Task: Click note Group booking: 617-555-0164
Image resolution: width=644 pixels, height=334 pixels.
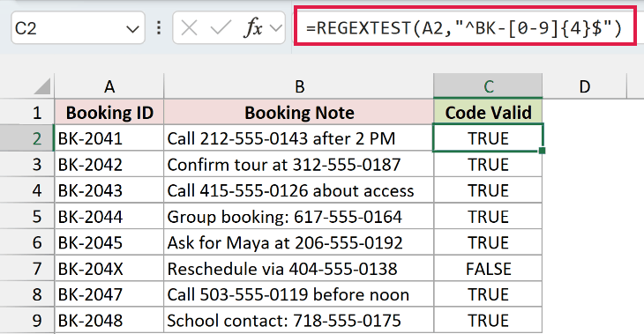Action: tap(298, 216)
